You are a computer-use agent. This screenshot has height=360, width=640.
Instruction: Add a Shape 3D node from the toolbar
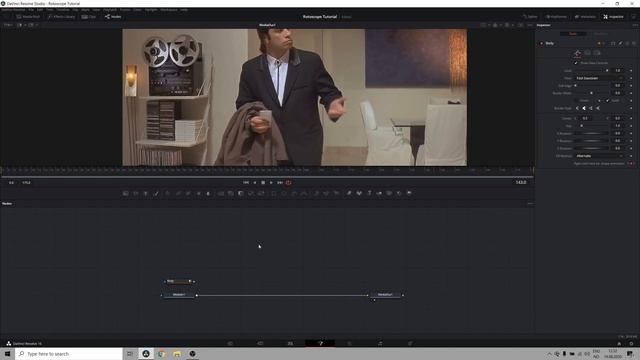(x=359, y=193)
